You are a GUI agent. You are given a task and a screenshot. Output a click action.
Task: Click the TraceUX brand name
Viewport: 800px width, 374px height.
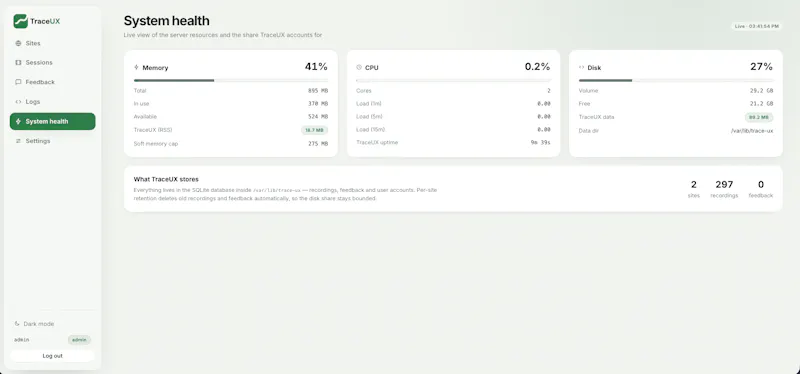pos(45,21)
